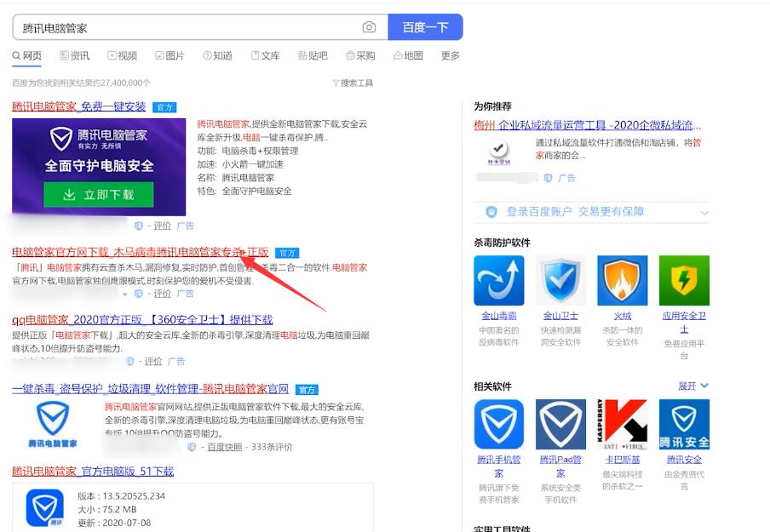Screen dimensions: 770x532
Task: Click 评价 under the qq电脑管家 result
Action: click(x=153, y=361)
